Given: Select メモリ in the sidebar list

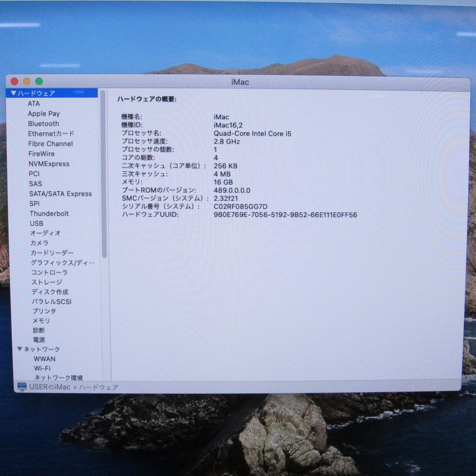Looking at the screenshot, I should coord(41,321).
